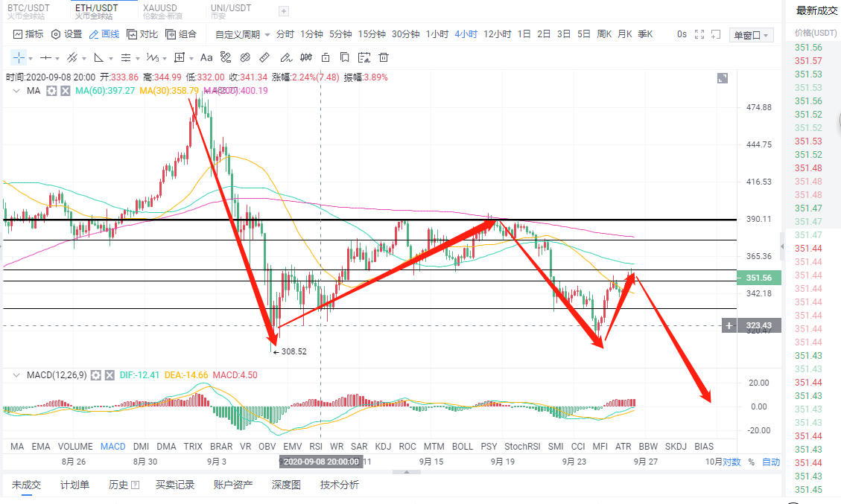Open the 账户资产 account assets tab
841x504 pixels.
[232, 485]
